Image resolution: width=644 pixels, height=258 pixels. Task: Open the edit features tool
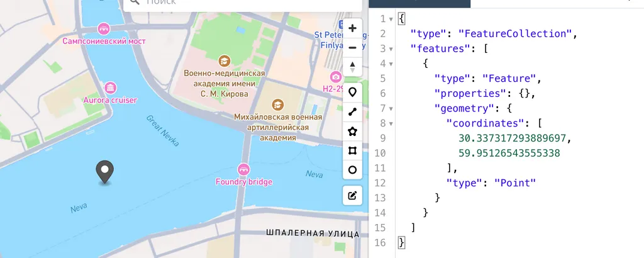(x=352, y=196)
